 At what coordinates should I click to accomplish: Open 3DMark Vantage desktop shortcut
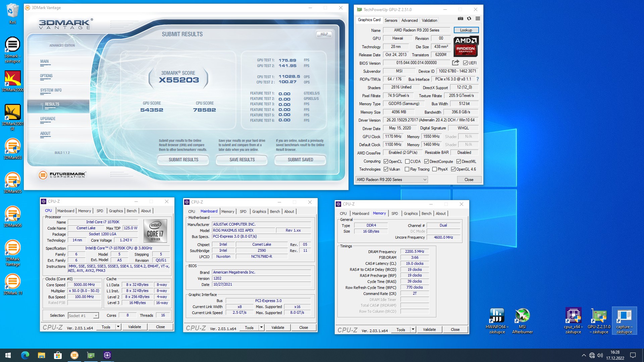coord(12,253)
